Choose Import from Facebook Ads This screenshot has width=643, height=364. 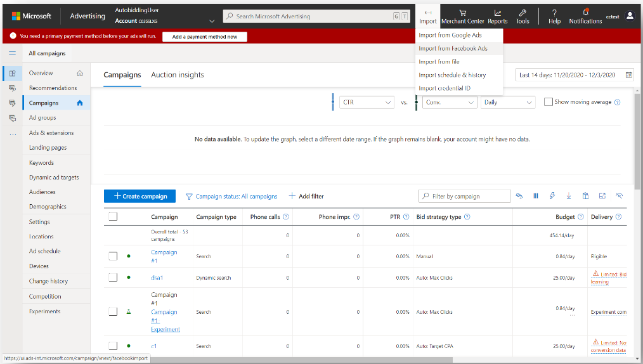click(x=453, y=48)
